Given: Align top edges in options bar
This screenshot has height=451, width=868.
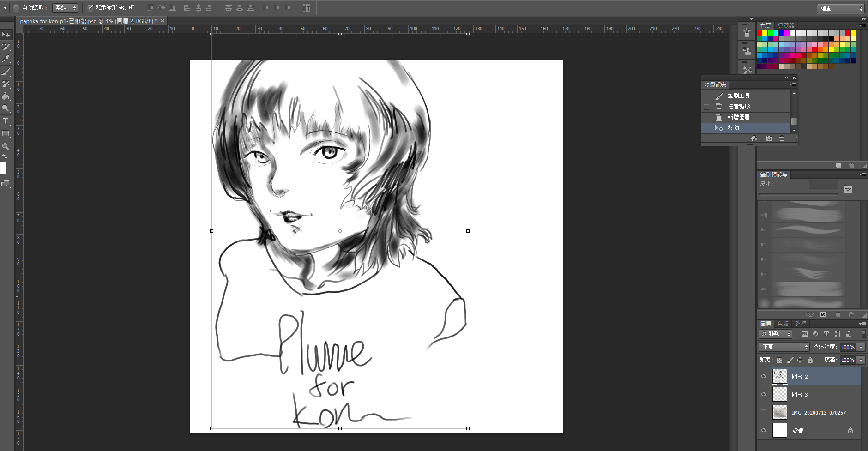Looking at the screenshot, I should [x=151, y=8].
